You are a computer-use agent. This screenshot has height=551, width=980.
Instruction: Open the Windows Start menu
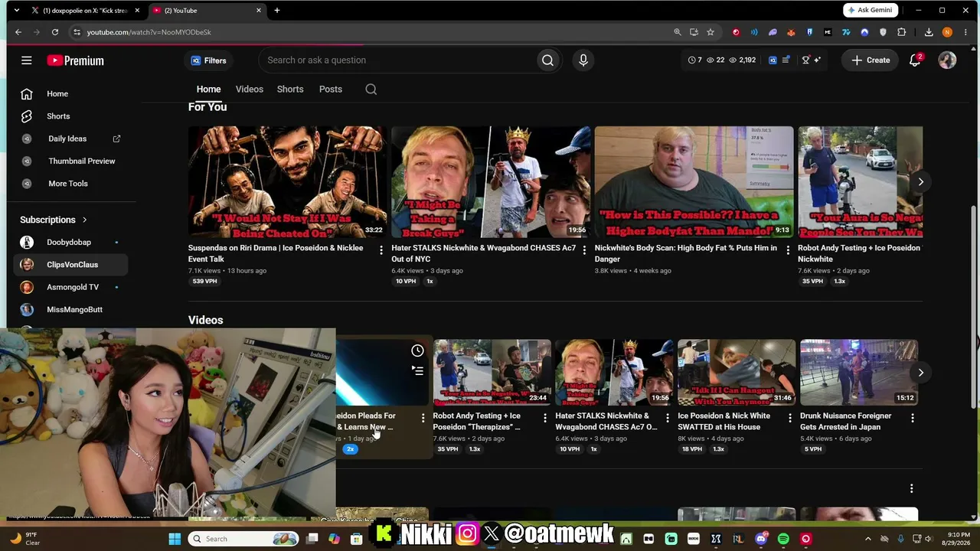coord(175,539)
